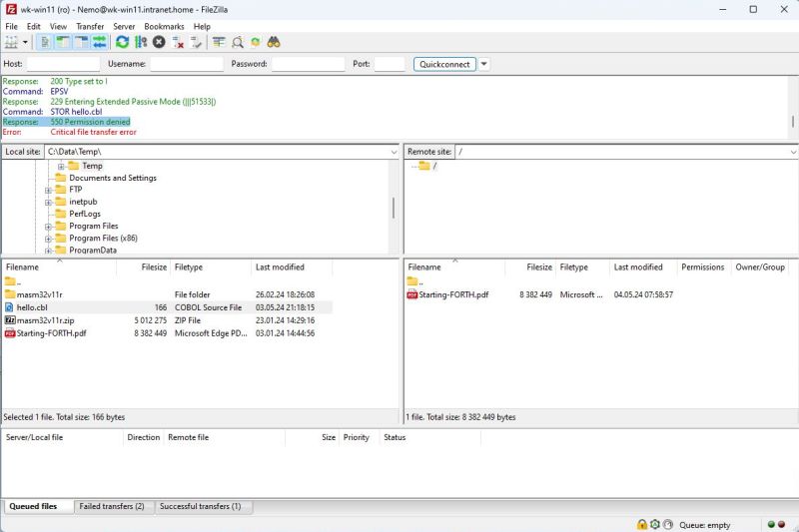Click the local tree vertical scrollbar
The height and width of the screenshot is (532, 799).
pos(394,208)
